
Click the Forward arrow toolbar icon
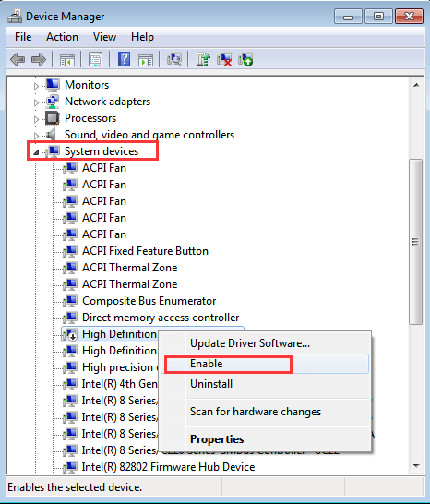[x=39, y=59]
